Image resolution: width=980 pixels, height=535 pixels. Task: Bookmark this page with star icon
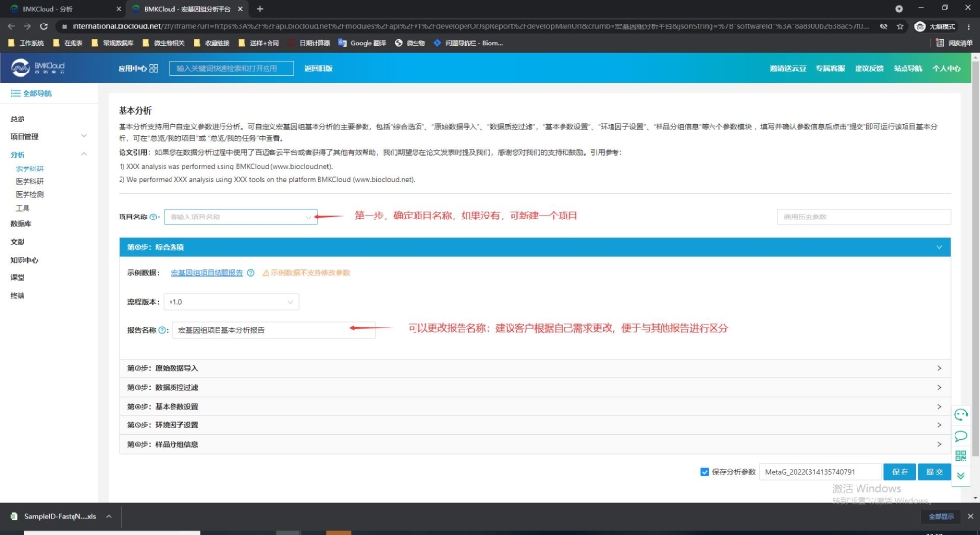(902, 26)
